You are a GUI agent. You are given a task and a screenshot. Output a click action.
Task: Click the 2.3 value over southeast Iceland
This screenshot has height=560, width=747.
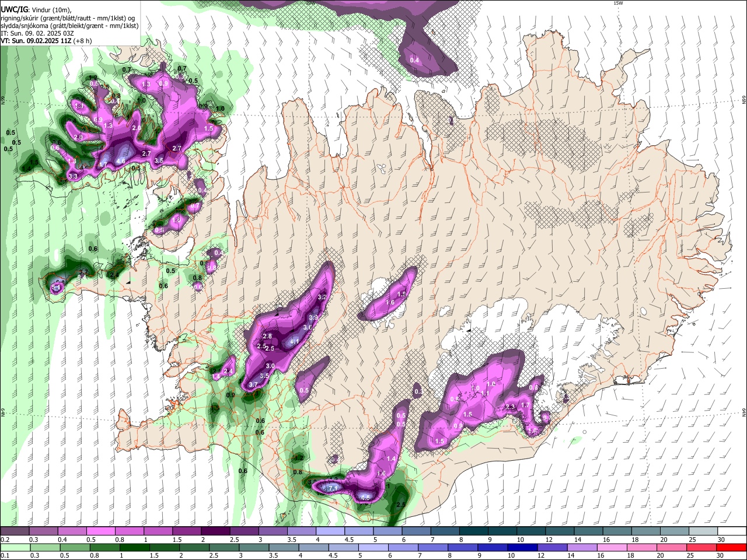click(510, 407)
